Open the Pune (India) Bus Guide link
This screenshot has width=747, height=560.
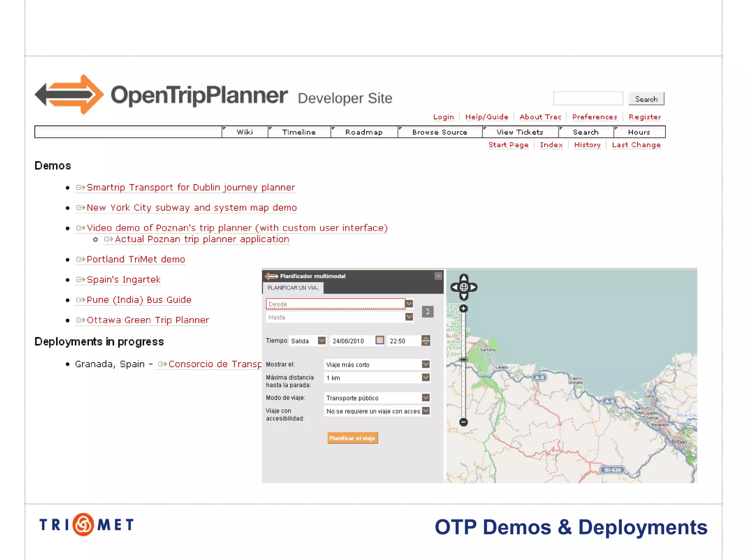133,300
